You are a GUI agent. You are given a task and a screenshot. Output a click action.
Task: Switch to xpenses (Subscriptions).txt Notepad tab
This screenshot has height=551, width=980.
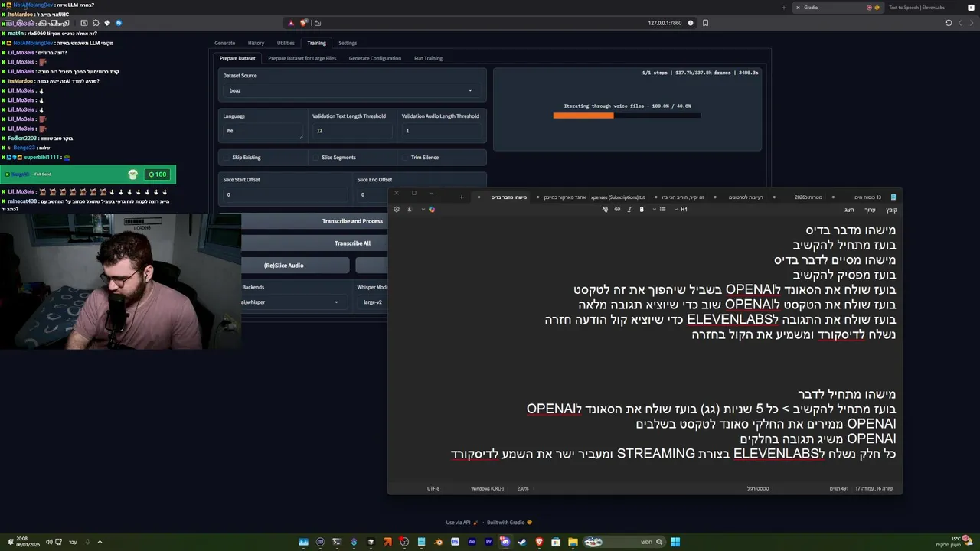point(618,197)
